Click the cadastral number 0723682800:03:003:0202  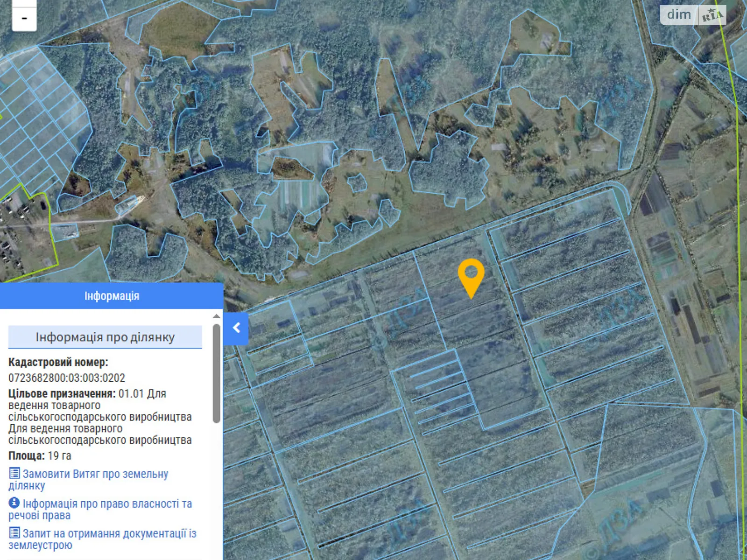(67, 378)
